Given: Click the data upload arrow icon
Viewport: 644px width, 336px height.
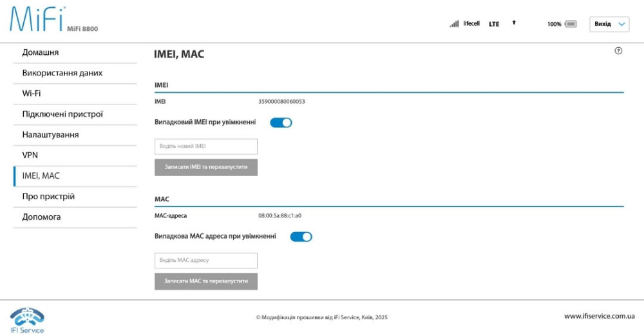Looking at the screenshot, I should 514,23.
